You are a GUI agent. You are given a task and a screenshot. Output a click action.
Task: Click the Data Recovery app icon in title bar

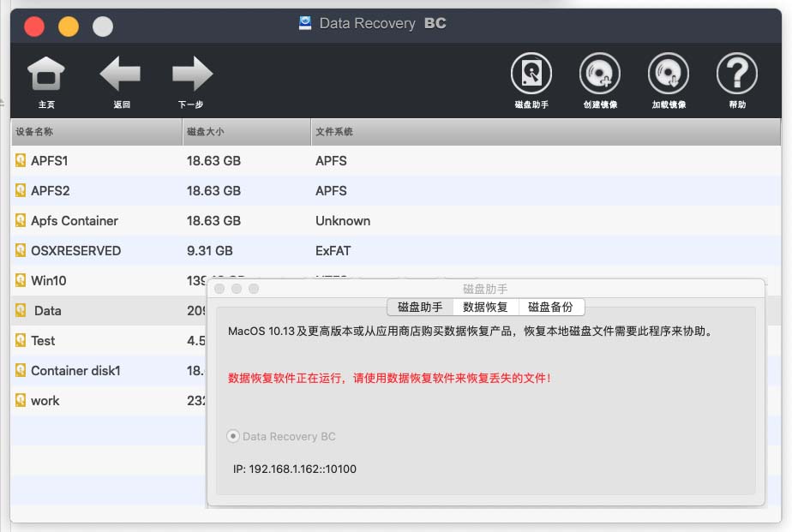pyautogui.click(x=305, y=23)
